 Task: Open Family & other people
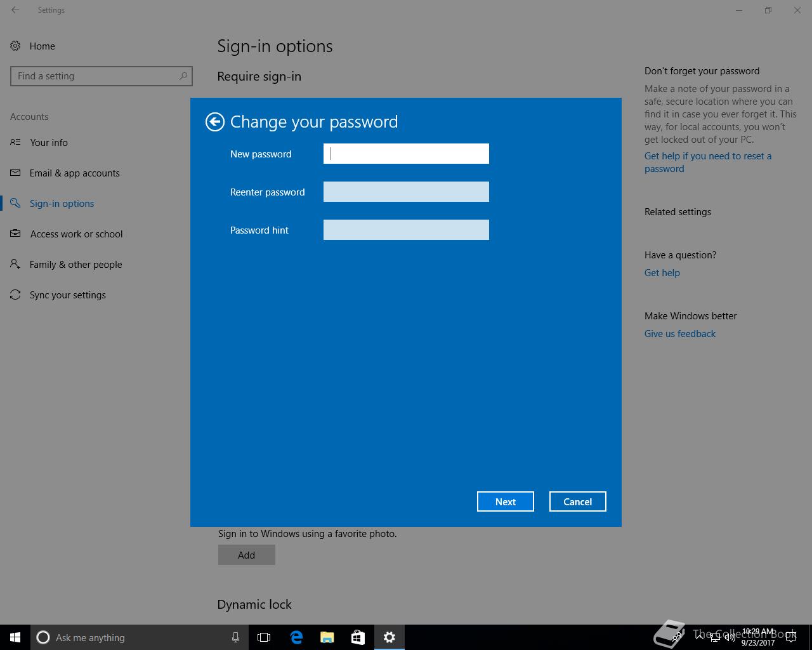pyautogui.click(x=76, y=265)
